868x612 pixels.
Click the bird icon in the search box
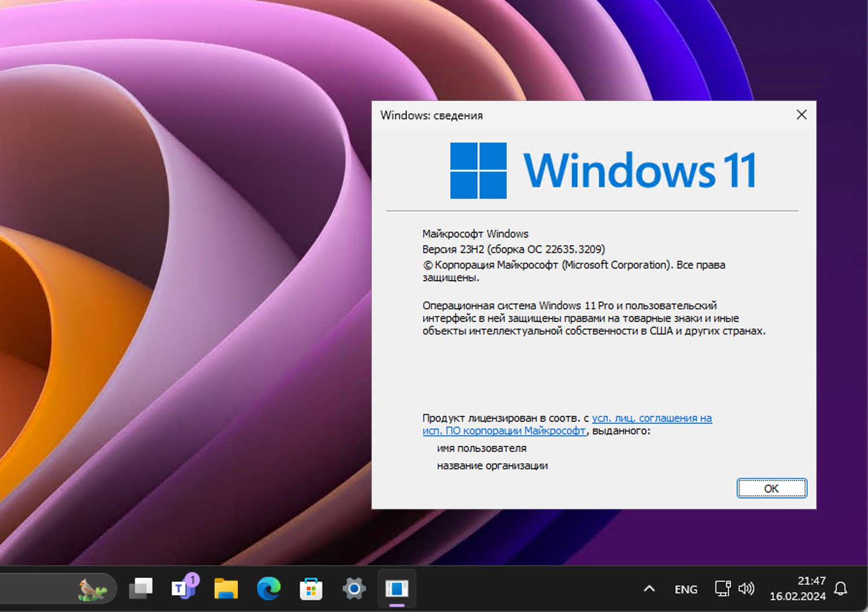click(93, 589)
